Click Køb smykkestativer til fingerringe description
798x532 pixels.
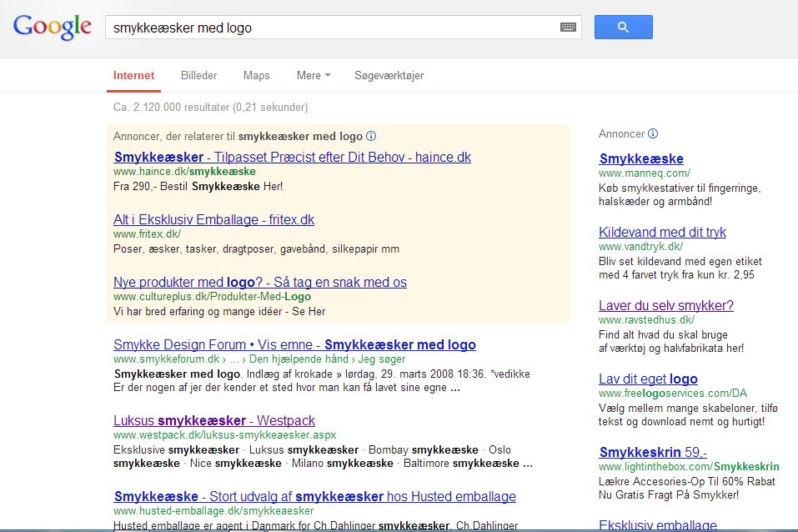tap(680, 194)
